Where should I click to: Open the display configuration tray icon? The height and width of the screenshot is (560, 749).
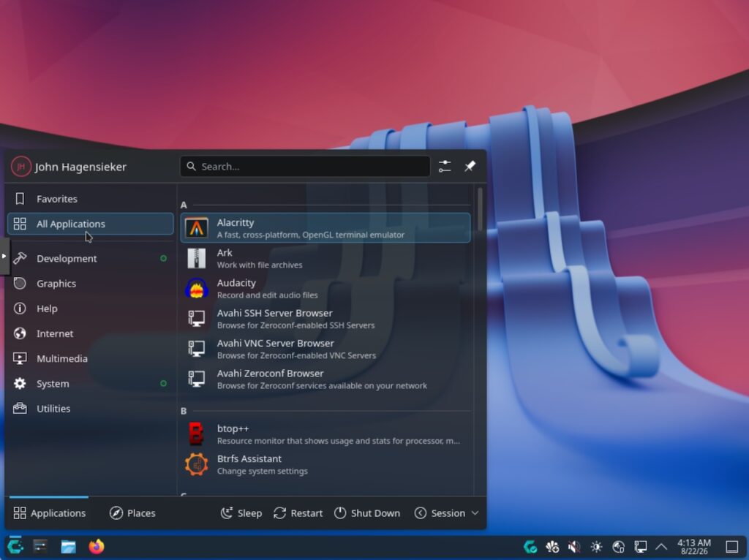(641, 546)
